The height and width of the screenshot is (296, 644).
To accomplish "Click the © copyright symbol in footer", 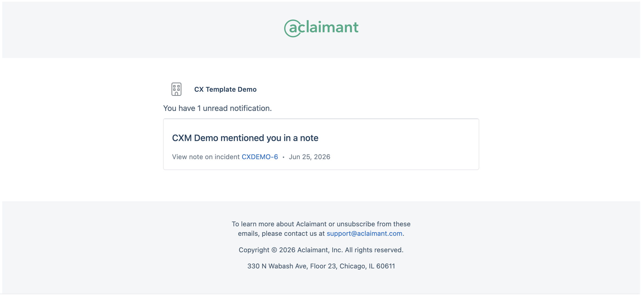I will coord(274,250).
